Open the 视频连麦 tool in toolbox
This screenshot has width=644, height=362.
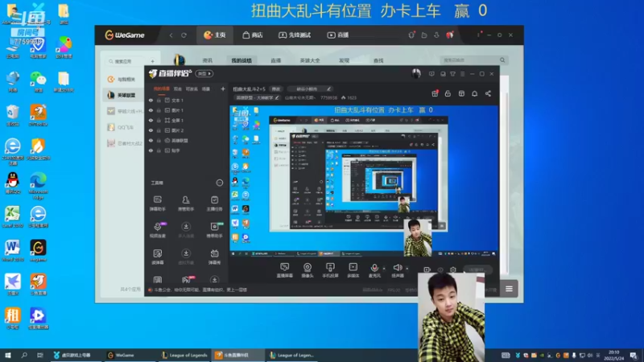coord(158,230)
